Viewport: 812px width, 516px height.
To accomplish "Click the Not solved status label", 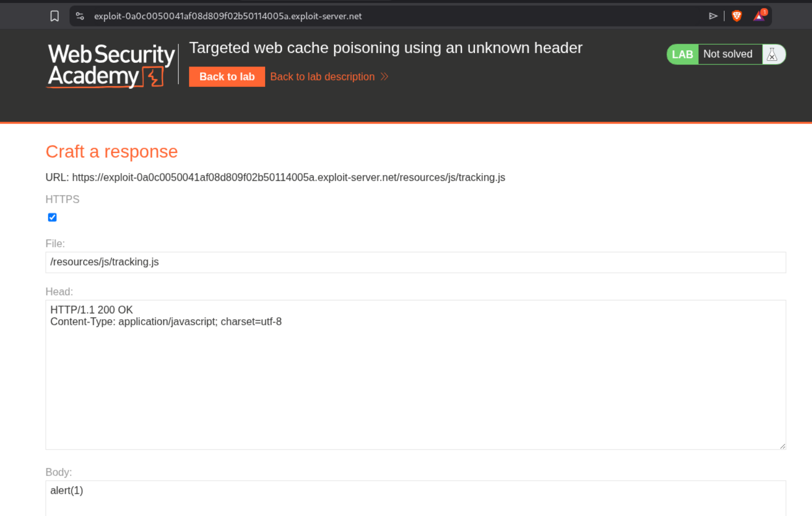I will click(x=728, y=55).
